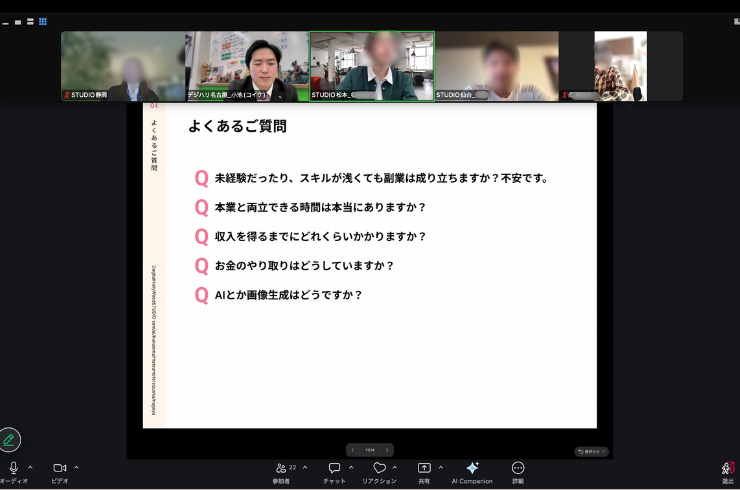Select the デジハリ名古屋 participant video thumbnail

click(247, 66)
